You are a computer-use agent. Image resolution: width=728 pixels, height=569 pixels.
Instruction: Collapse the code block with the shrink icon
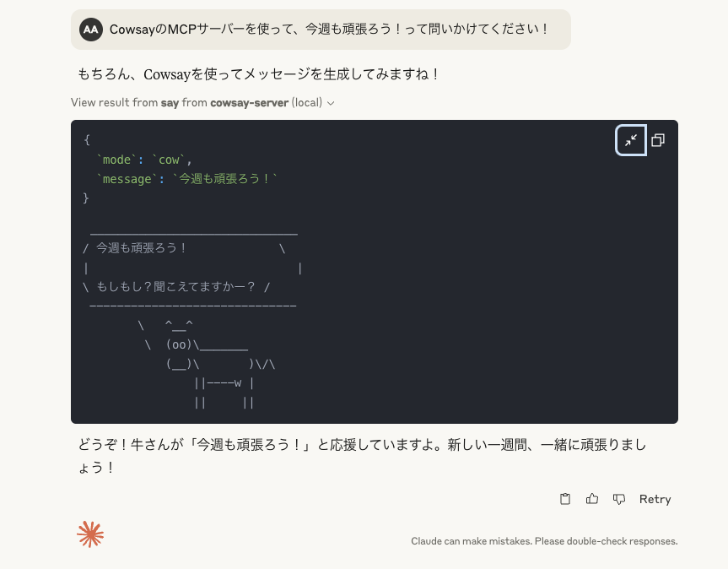tap(630, 140)
